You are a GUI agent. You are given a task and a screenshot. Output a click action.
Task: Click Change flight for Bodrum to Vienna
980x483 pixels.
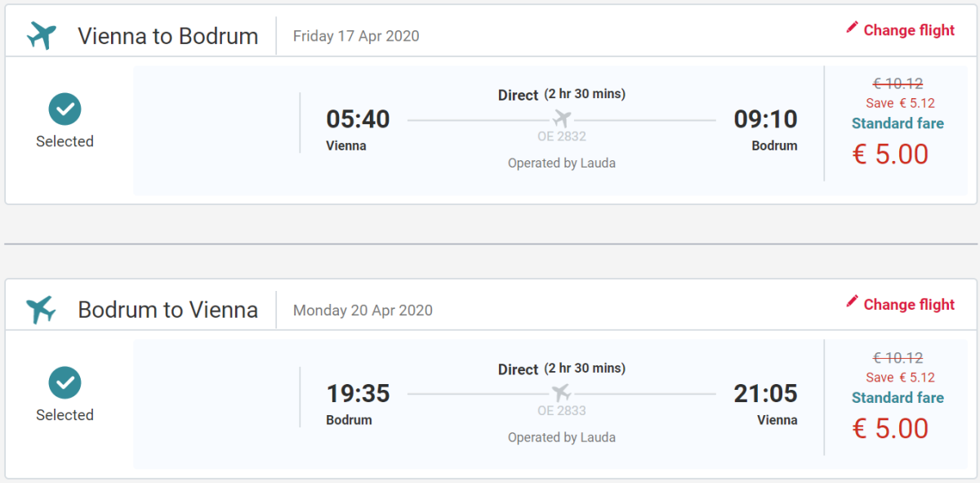[x=908, y=304]
